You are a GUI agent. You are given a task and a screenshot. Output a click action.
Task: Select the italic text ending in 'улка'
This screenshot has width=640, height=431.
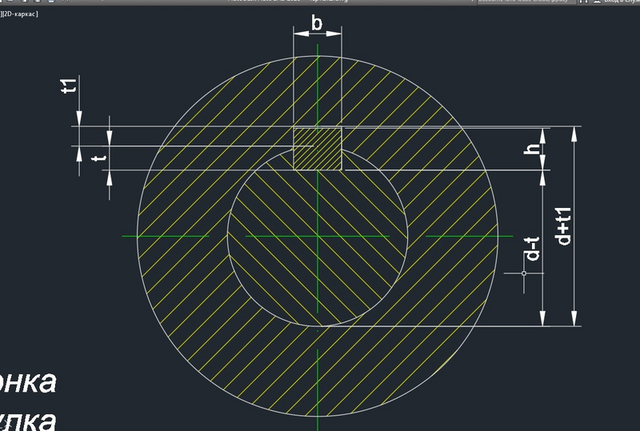click(28, 420)
